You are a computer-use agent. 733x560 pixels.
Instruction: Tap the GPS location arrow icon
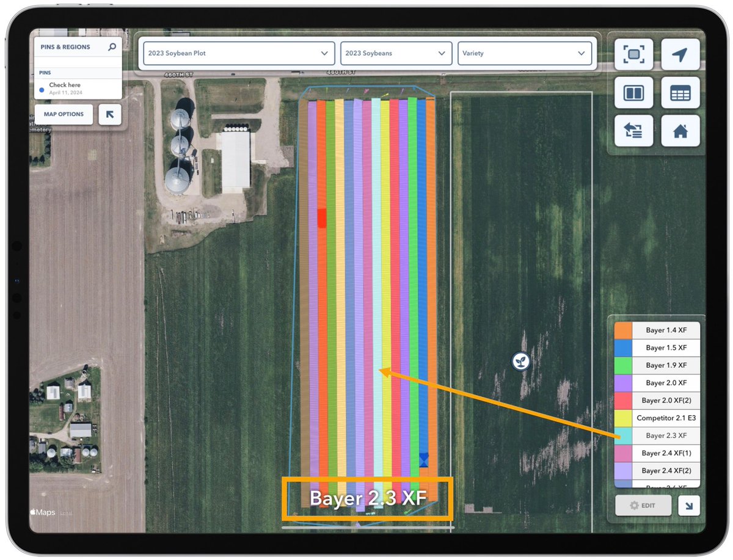pyautogui.click(x=680, y=55)
